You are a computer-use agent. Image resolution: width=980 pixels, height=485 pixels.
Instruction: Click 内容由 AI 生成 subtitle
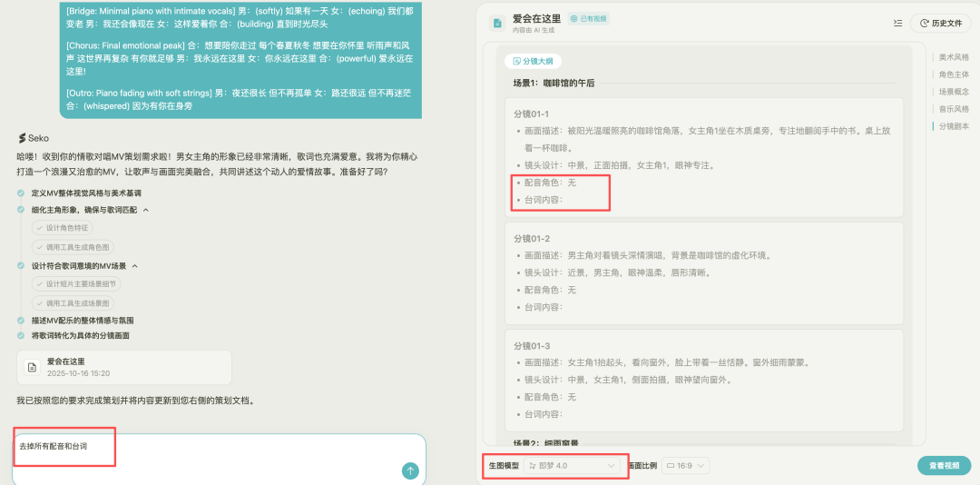click(534, 30)
